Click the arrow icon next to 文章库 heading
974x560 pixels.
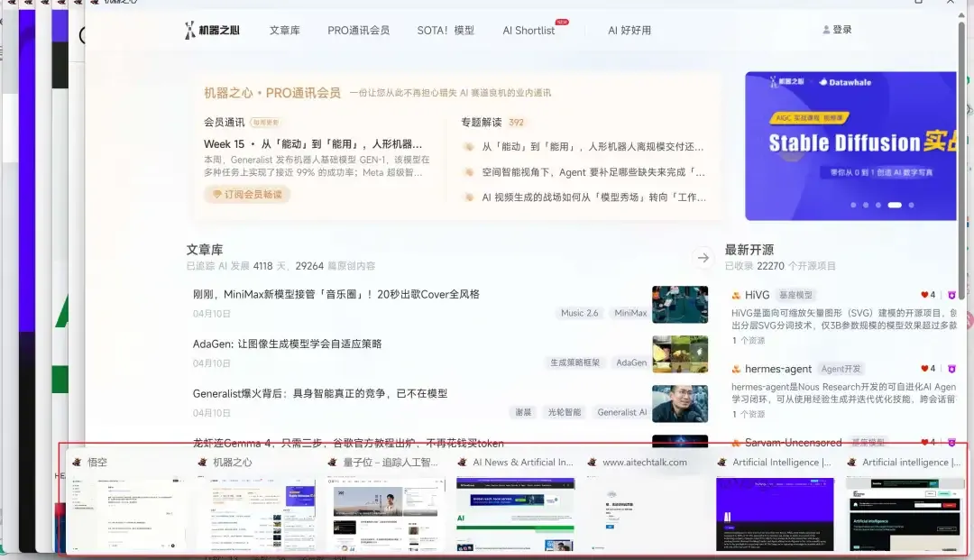[x=703, y=258]
